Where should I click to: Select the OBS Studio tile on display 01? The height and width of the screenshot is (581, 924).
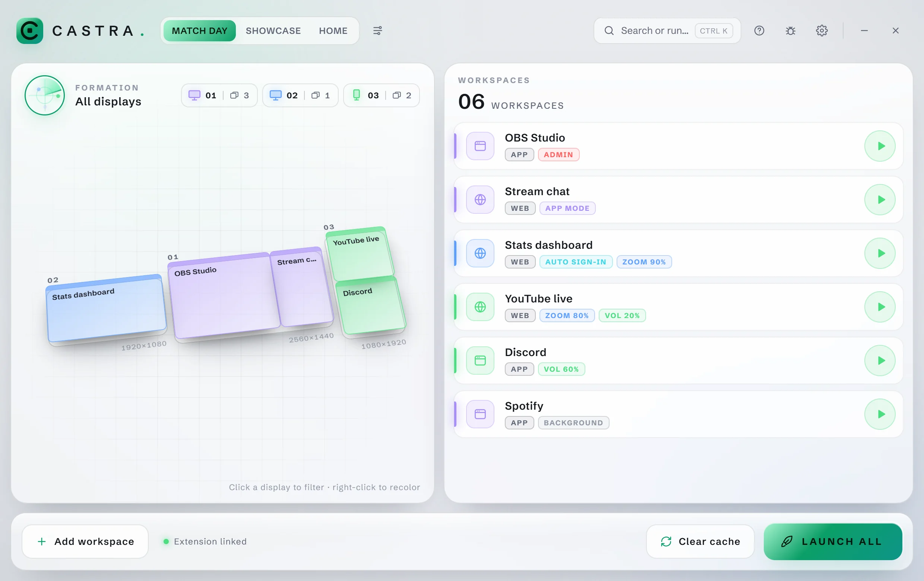point(224,296)
